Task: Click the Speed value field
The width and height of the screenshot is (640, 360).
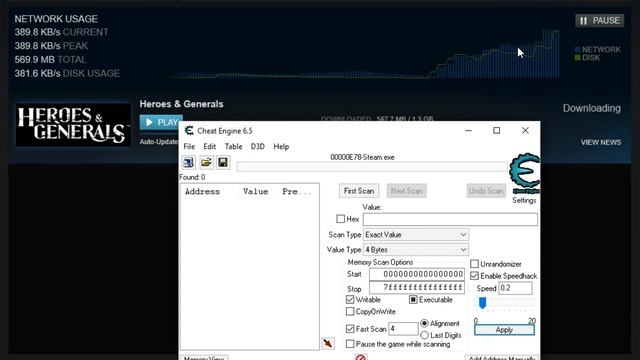Action: (515, 288)
